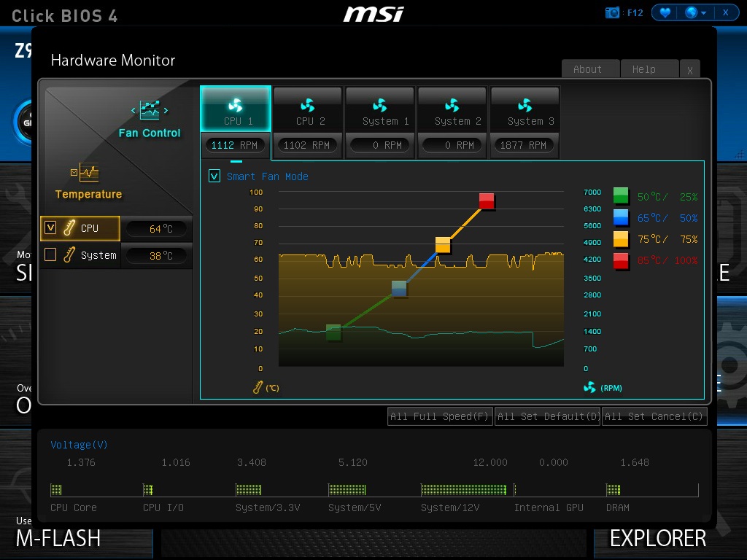This screenshot has width=747, height=560.
Task: Select the green fan curve point
Action: click(333, 332)
